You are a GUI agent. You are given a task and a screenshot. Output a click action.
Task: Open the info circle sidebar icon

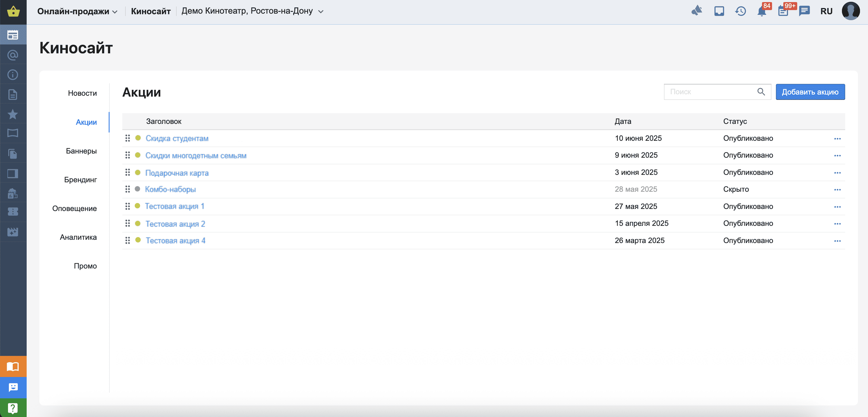pyautogui.click(x=13, y=74)
